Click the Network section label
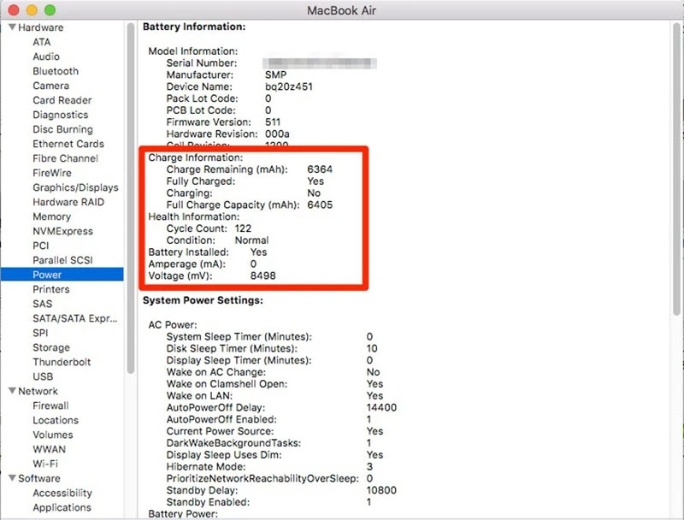684x520 pixels. pos(38,391)
